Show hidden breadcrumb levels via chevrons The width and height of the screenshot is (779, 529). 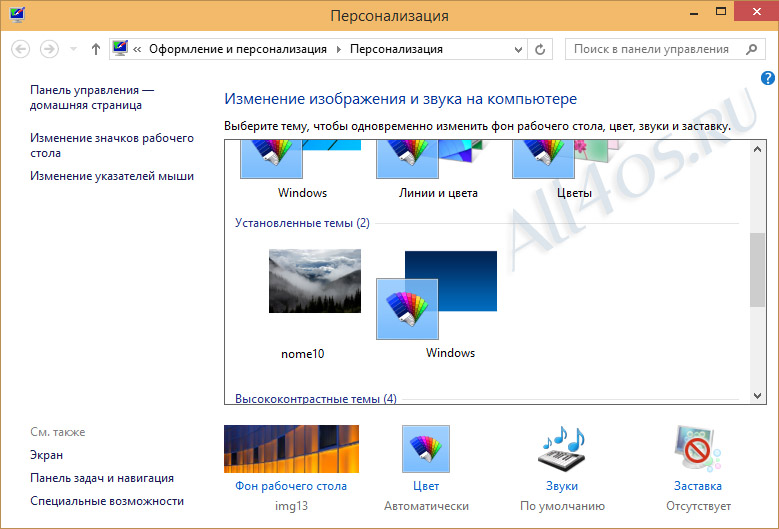coord(137,49)
